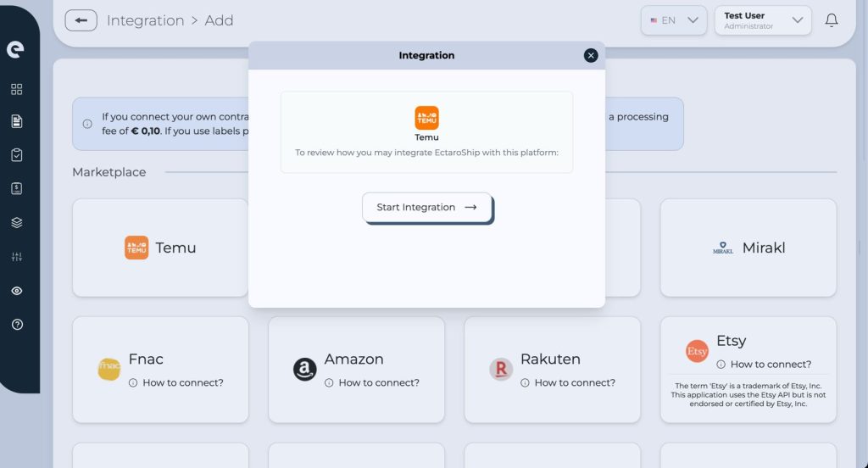The image size is (868, 468).
Task: Open the invoice dollar icon in sidebar
Action: click(x=17, y=189)
